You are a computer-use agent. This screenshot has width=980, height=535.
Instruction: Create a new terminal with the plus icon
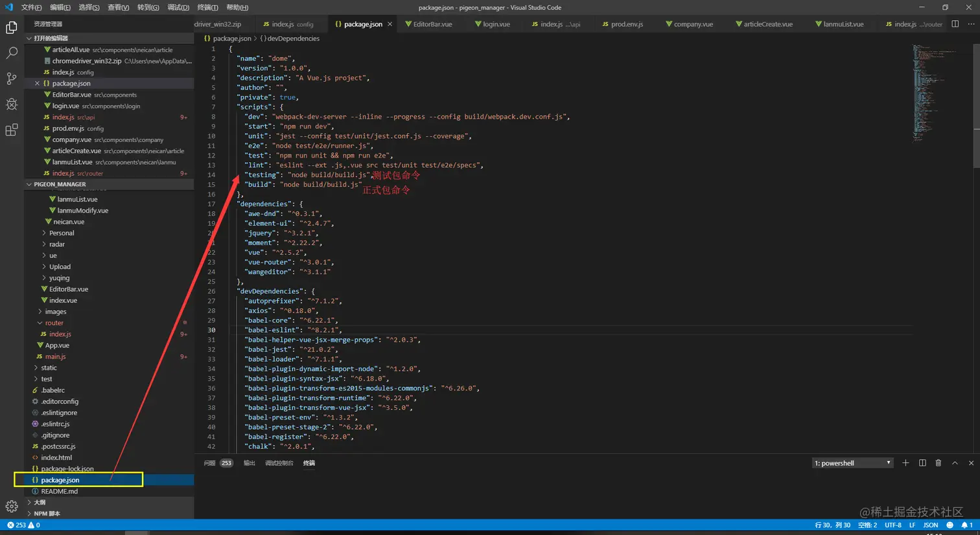905,463
